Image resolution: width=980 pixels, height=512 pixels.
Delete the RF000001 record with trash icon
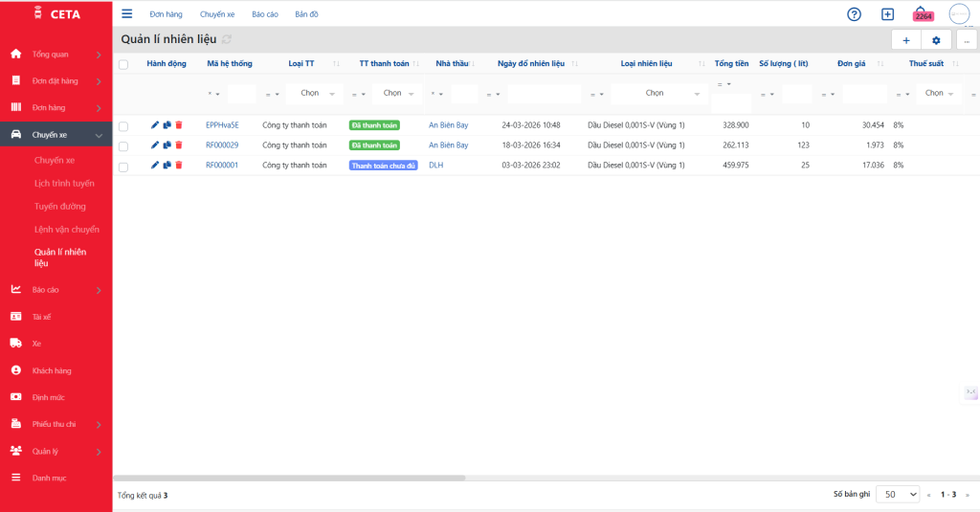pos(178,166)
